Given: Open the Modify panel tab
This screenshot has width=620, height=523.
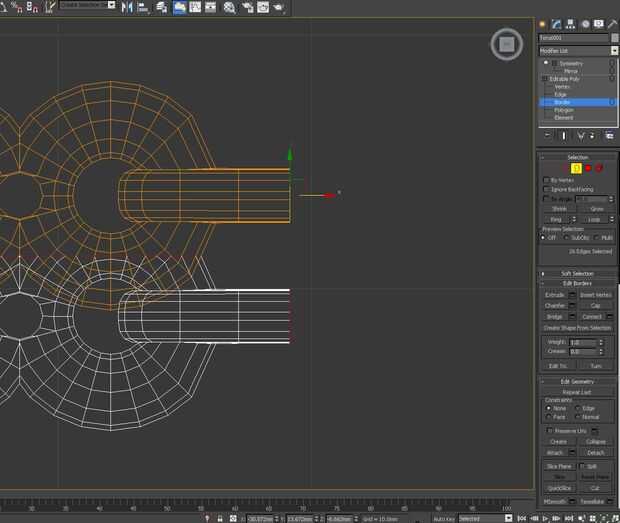Looking at the screenshot, I should click(x=556, y=23).
